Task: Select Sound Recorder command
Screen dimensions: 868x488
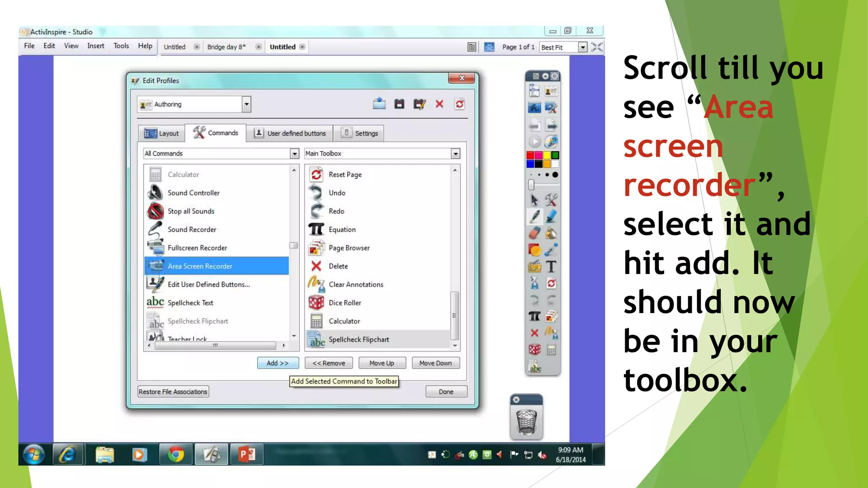Action: pos(217,230)
